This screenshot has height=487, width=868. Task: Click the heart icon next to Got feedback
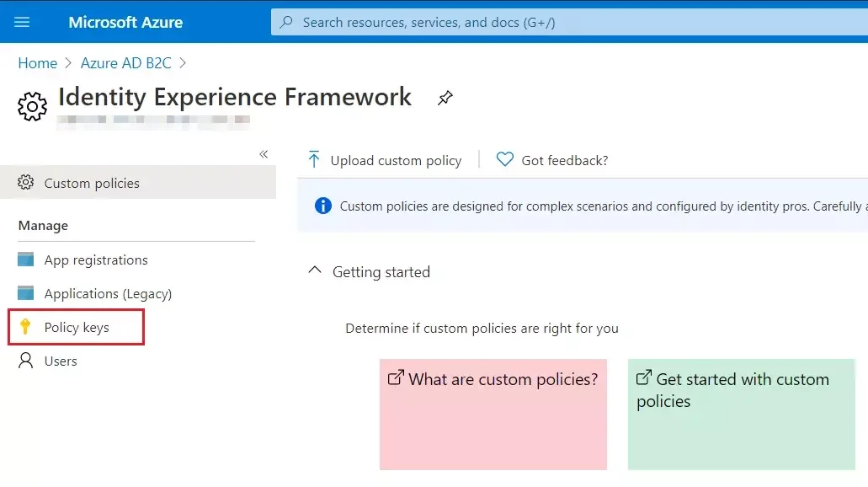(504, 159)
